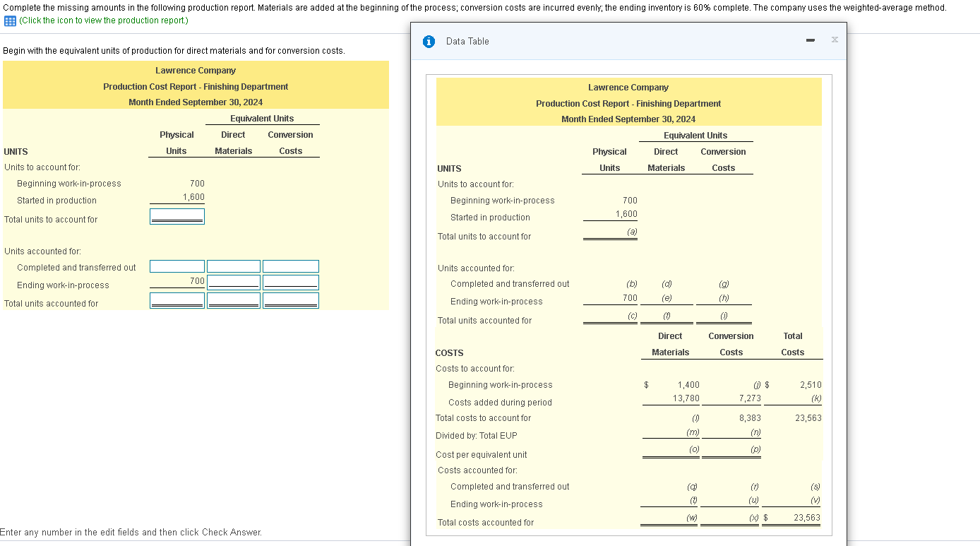Close the Data Table dialog
The width and height of the screenshot is (980, 546).
834,40
